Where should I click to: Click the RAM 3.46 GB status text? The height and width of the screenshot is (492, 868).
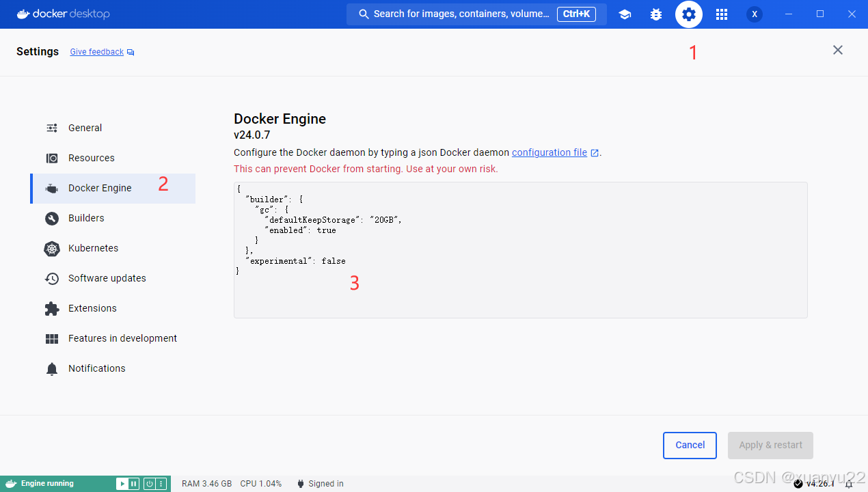[x=206, y=484]
